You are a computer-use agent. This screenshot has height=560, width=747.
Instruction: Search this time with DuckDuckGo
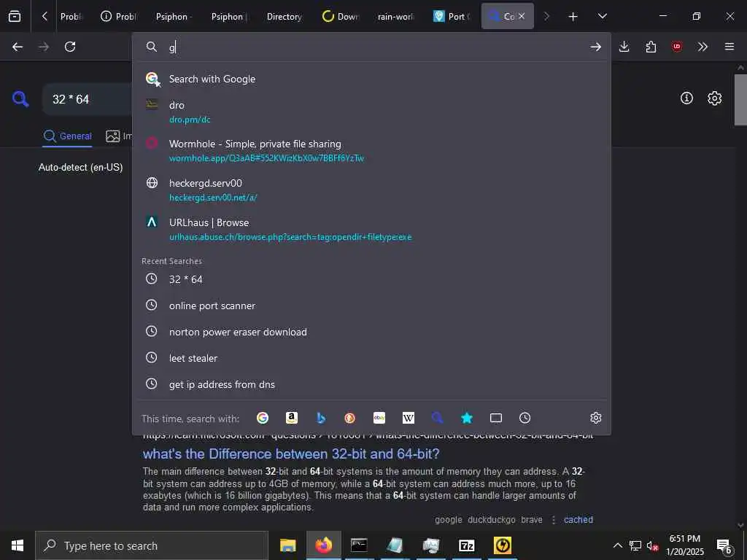349,418
